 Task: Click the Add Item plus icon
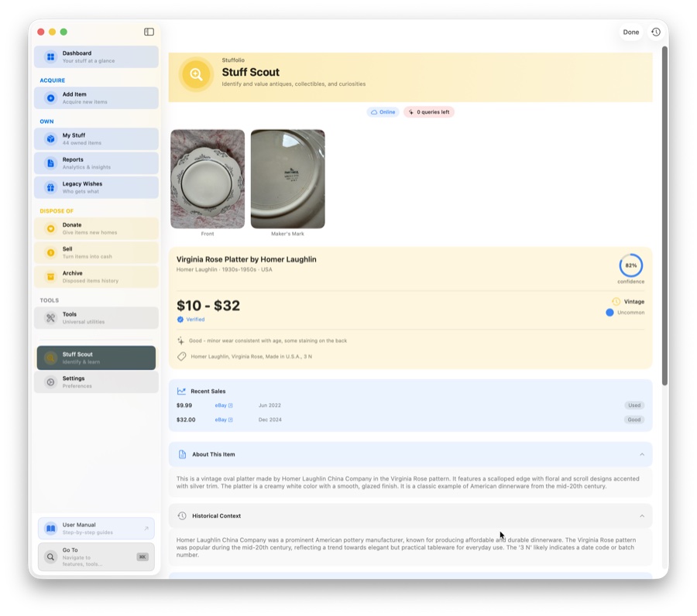pyautogui.click(x=50, y=98)
